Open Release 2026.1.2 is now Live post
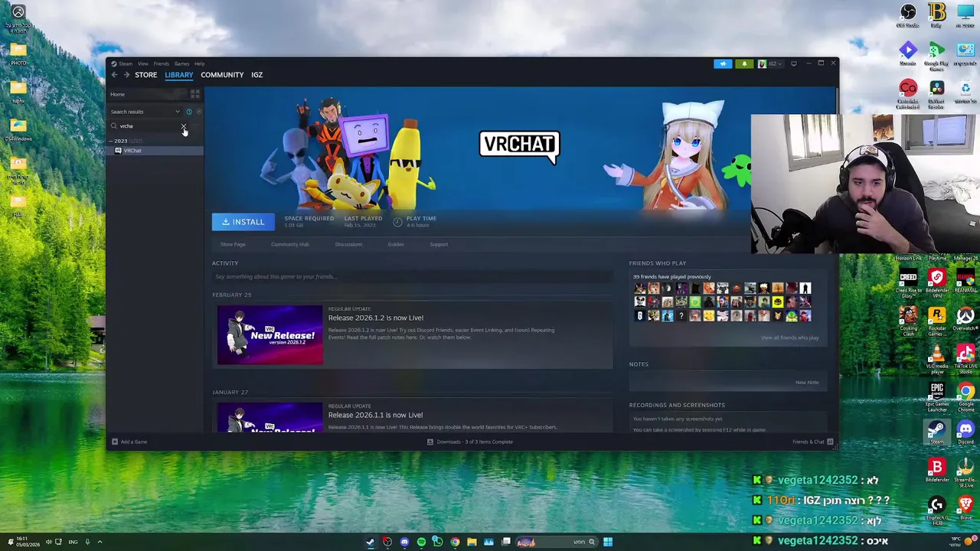 pos(376,318)
